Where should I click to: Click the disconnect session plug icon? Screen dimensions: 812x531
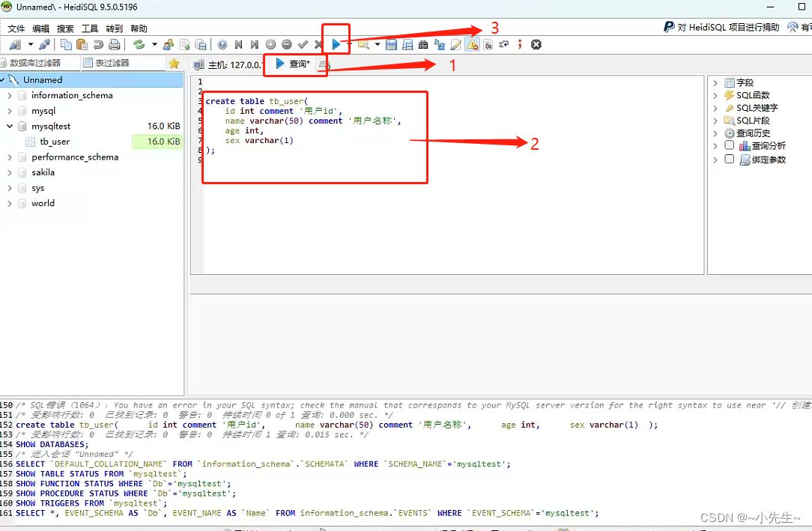click(x=44, y=45)
